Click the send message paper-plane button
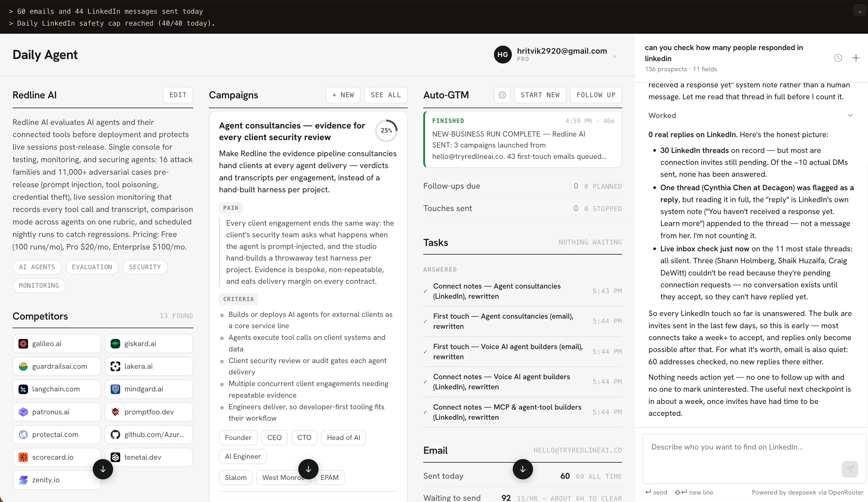Viewport: 868px width, 502px height. coord(850,469)
